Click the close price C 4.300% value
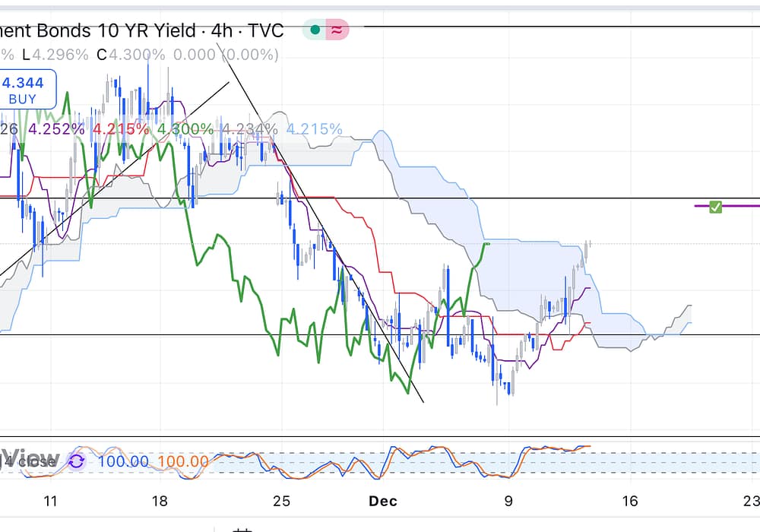 (137, 55)
